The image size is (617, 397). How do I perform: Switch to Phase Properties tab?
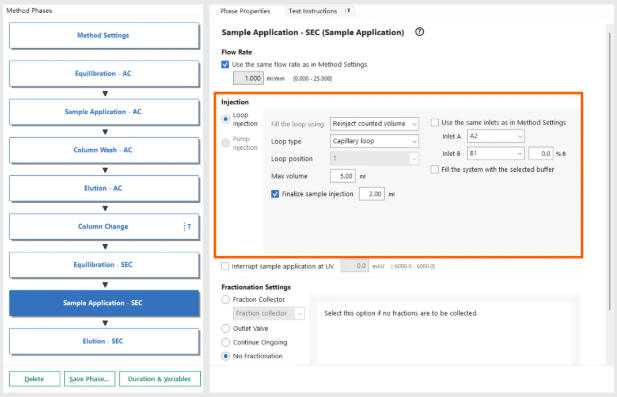pos(245,11)
